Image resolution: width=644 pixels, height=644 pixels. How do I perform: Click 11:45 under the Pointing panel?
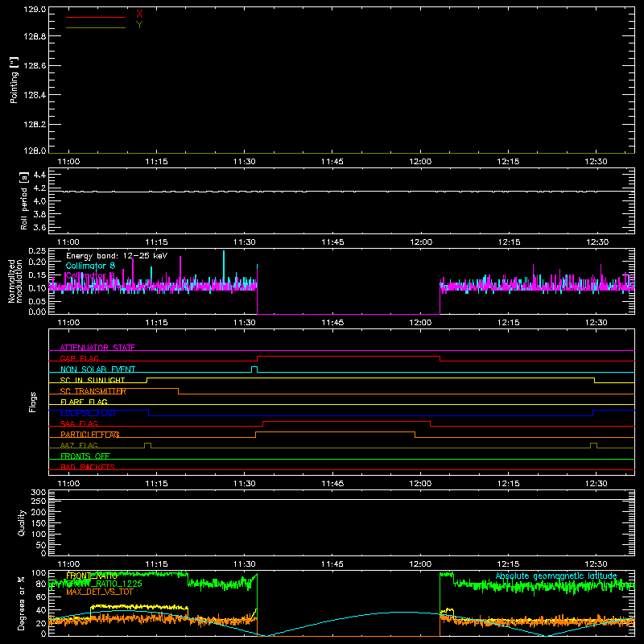(x=332, y=162)
